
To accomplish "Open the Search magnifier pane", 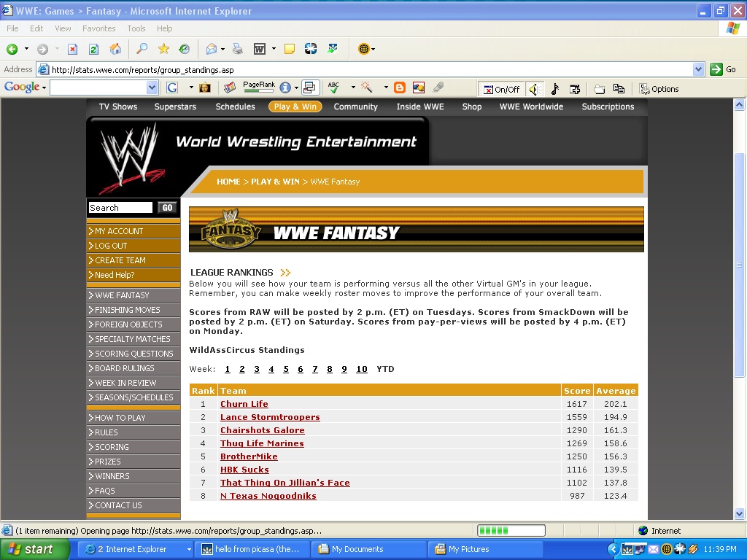I will pyautogui.click(x=142, y=49).
